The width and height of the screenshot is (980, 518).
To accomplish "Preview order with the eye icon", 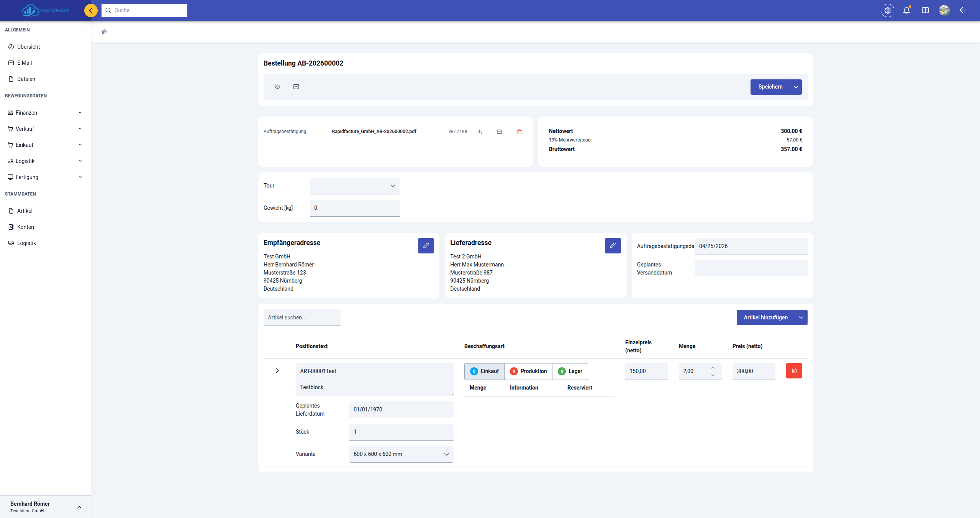I will click(277, 87).
